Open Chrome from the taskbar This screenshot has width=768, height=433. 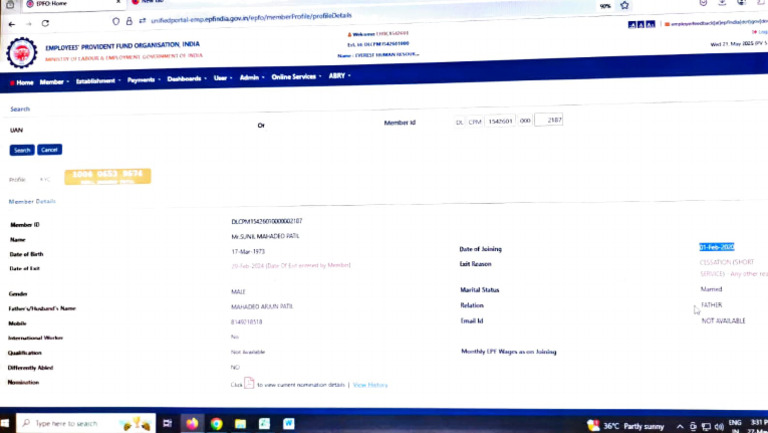[x=216, y=424]
